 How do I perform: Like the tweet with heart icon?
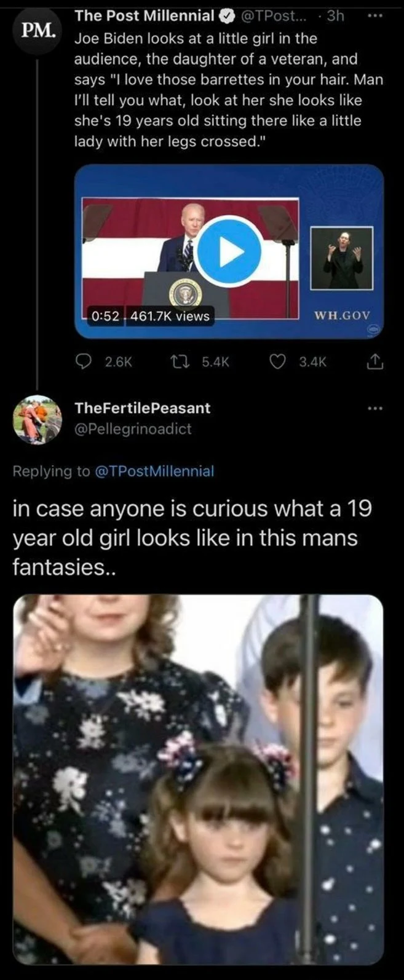(x=279, y=362)
